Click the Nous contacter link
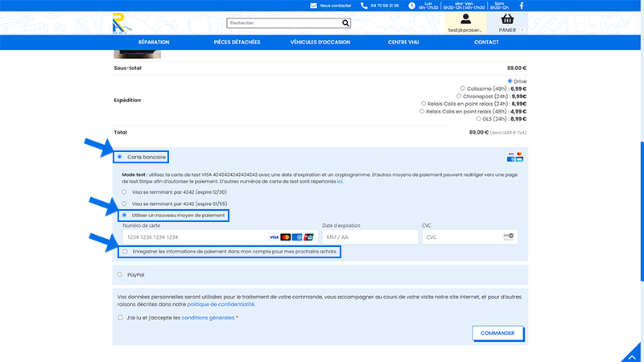This screenshot has height=362, width=644. [x=336, y=6]
